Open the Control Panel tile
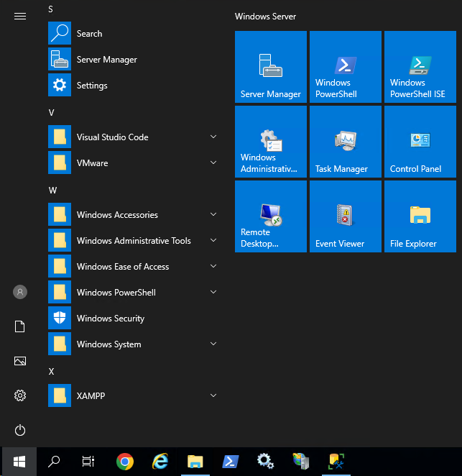 point(420,142)
